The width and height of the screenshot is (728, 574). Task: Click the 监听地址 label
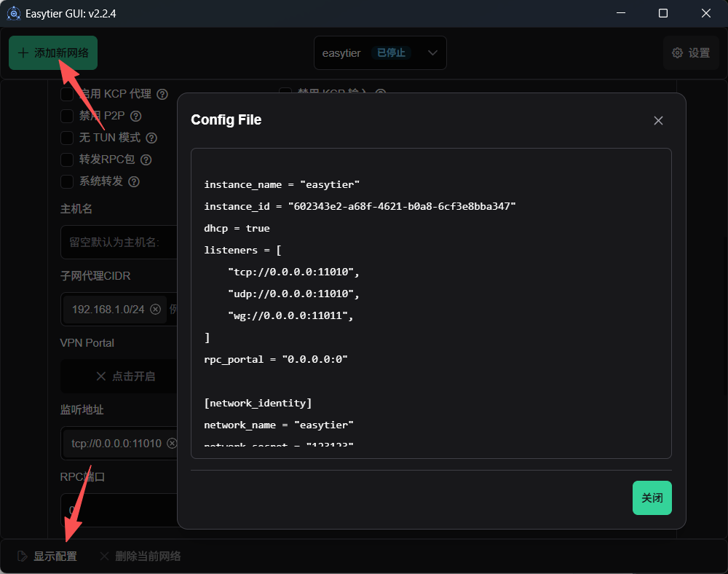(x=82, y=409)
